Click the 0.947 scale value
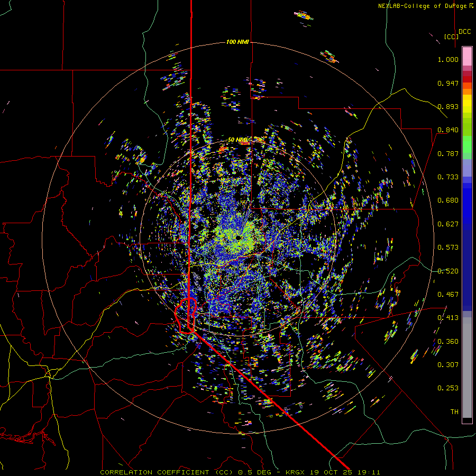Screen dimensions: 476x476 point(448,83)
